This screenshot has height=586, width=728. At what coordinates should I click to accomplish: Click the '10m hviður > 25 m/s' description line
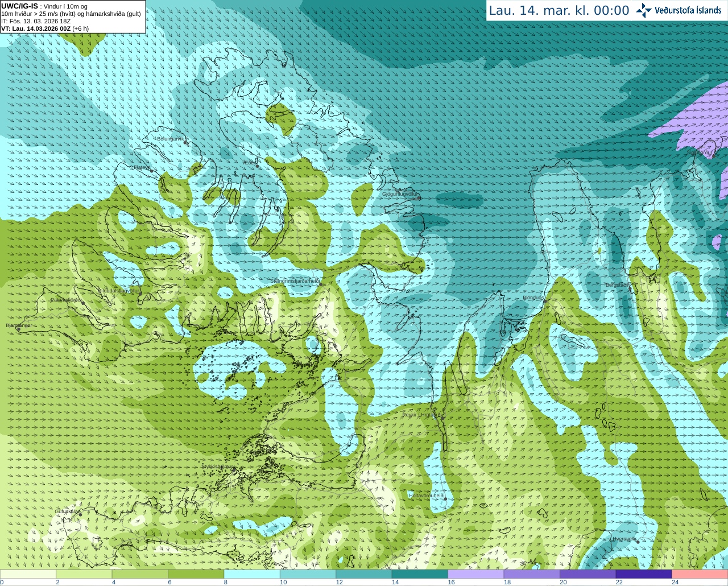[71, 14]
